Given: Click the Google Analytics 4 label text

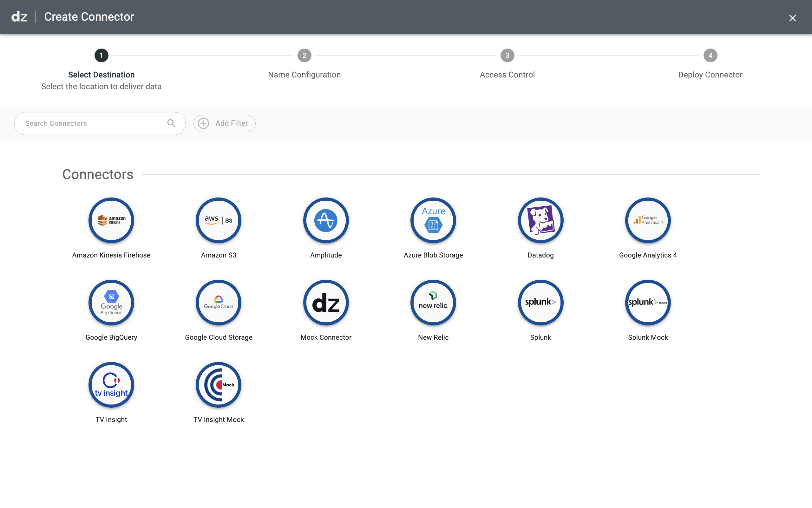Looking at the screenshot, I should click(x=648, y=255).
